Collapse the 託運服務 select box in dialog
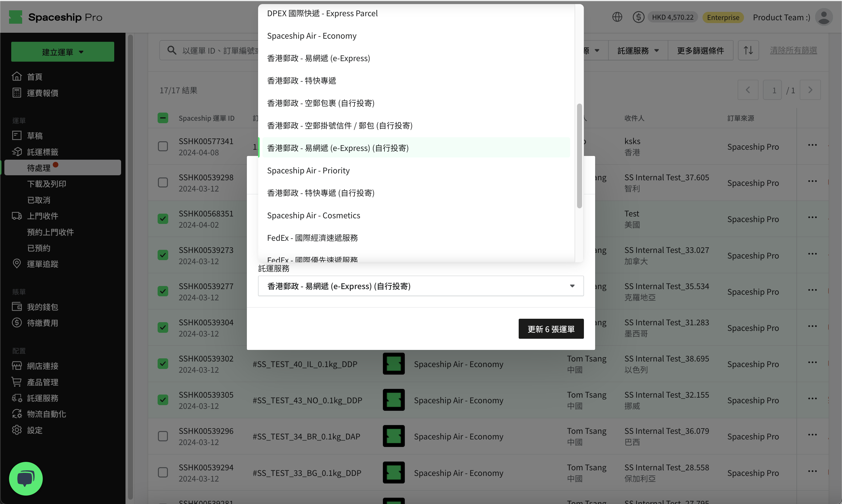Viewport: 842px width, 504px height. pos(421,286)
